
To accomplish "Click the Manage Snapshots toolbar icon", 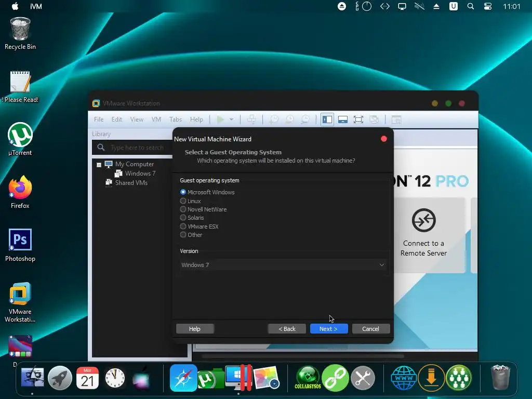I will pyautogui.click(x=305, y=119).
